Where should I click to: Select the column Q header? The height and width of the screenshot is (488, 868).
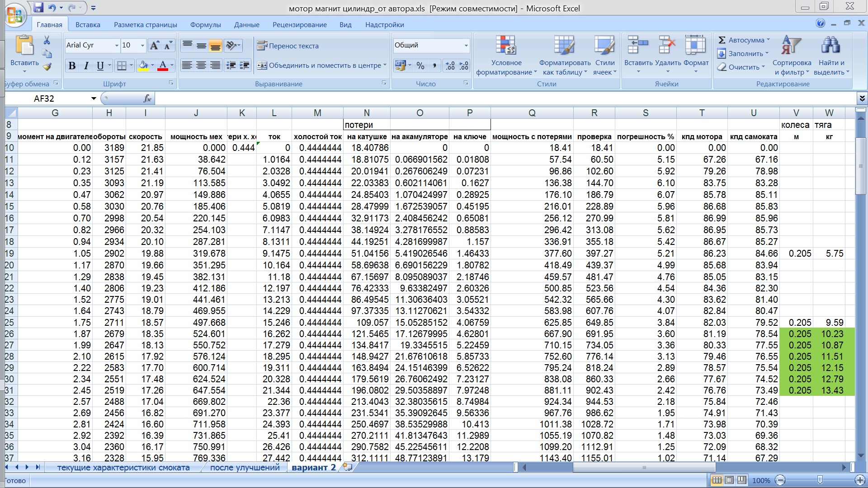coord(532,113)
